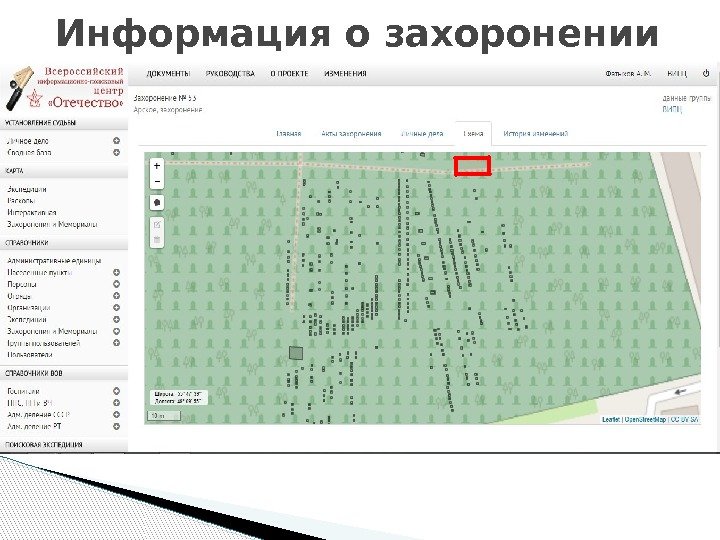Viewport: 720px width, 540px height.
Task: Click the Захоронение № heading text
Action: [x=165, y=98]
